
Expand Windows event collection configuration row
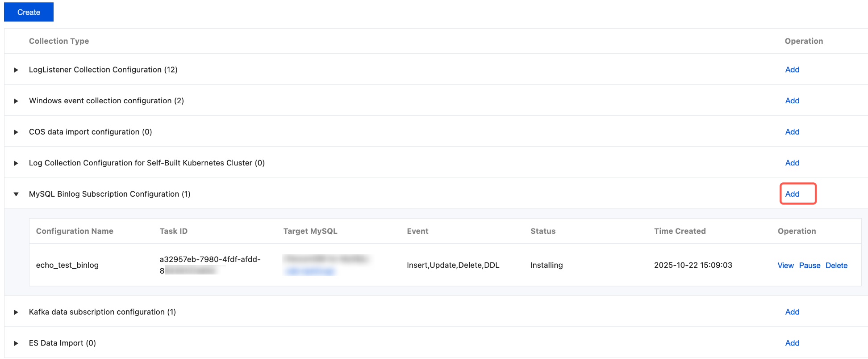tap(16, 101)
